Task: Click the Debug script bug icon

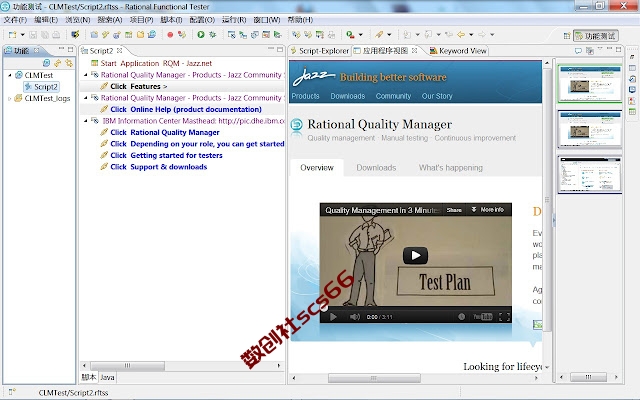Action: (212, 35)
